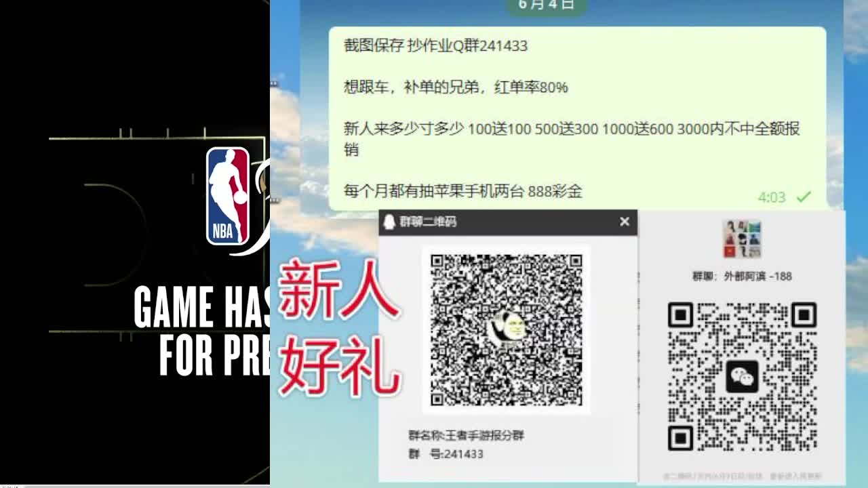Click the QQ penguin icon in dialog title
The height and width of the screenshot is (488, 868).
(389, 222)
